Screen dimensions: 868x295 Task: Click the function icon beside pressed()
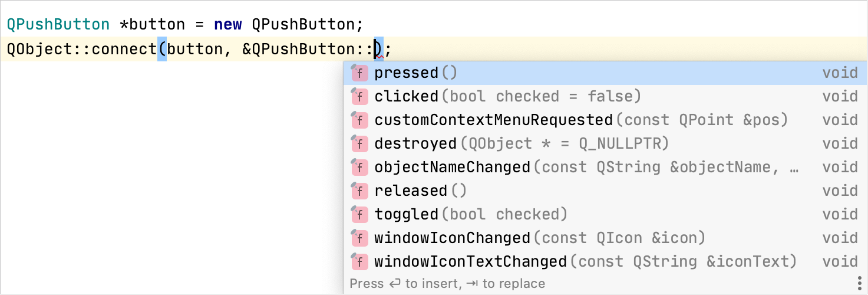[359, 73]
